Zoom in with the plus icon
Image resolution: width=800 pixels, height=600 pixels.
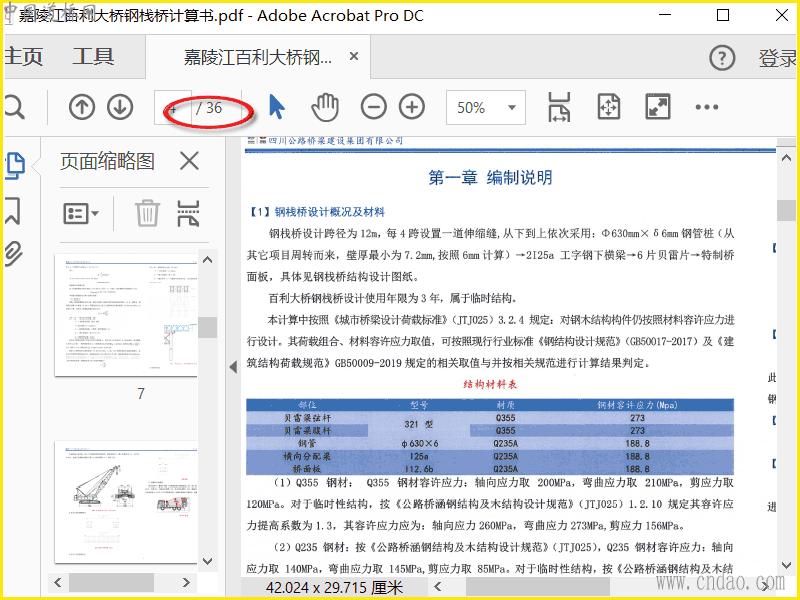412,107
